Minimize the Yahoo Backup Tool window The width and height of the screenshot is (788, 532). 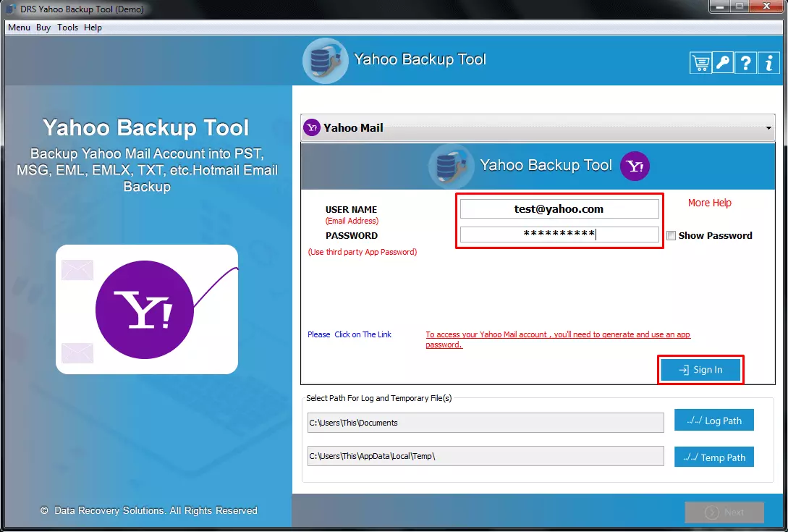coord(720,7)
